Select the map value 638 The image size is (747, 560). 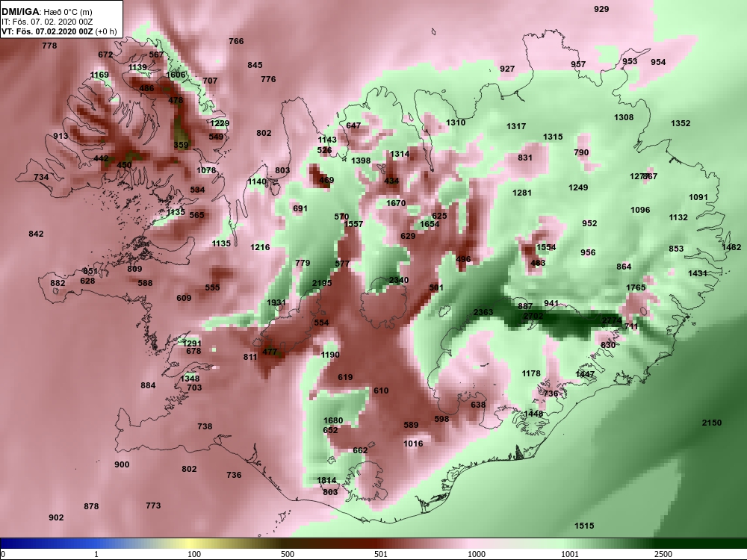(478, 405)
